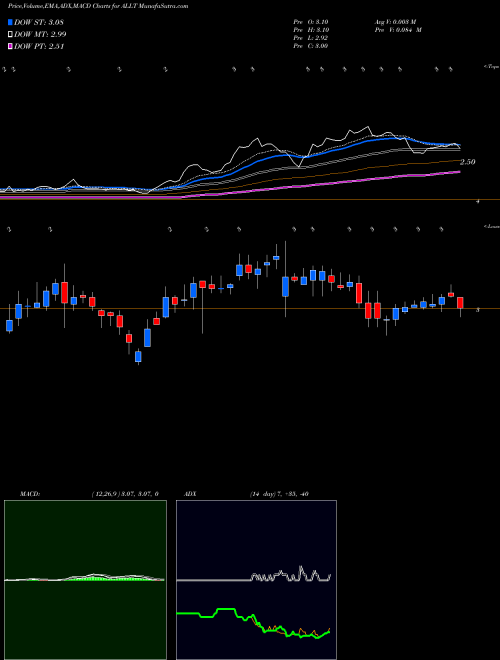Click the 'Pre H: 3.10' high value
The width and height of the screenshot is (500, 660).
pos(311,30)
